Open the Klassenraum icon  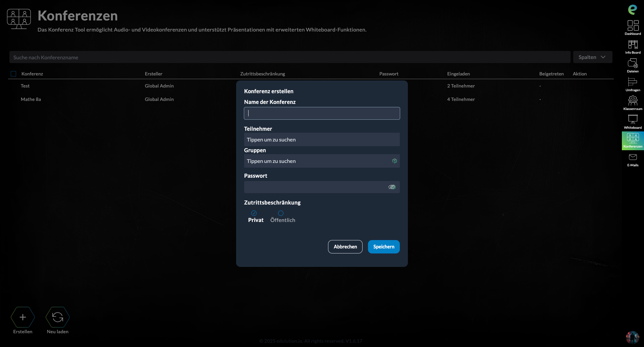coord(633,103)
